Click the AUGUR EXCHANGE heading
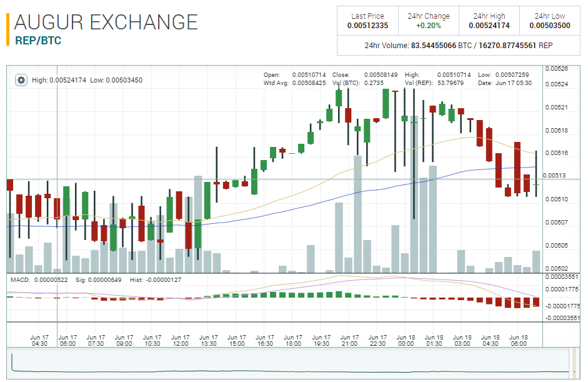588x382 pixels. 106,22
